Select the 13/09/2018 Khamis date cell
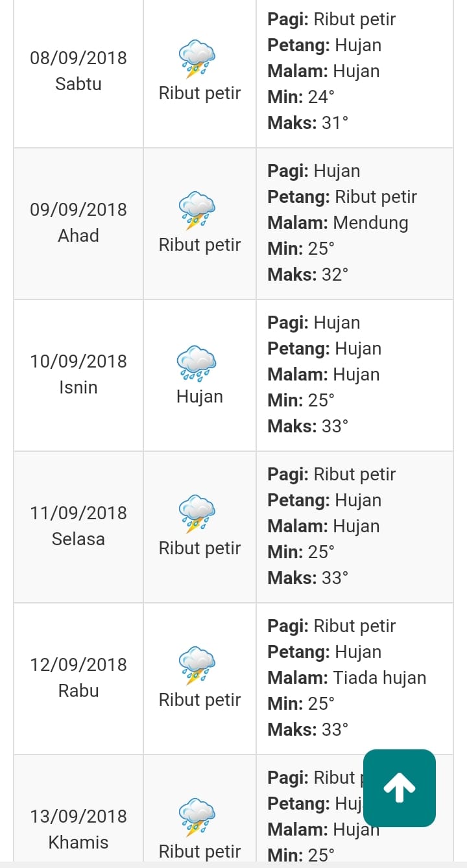 78,809
